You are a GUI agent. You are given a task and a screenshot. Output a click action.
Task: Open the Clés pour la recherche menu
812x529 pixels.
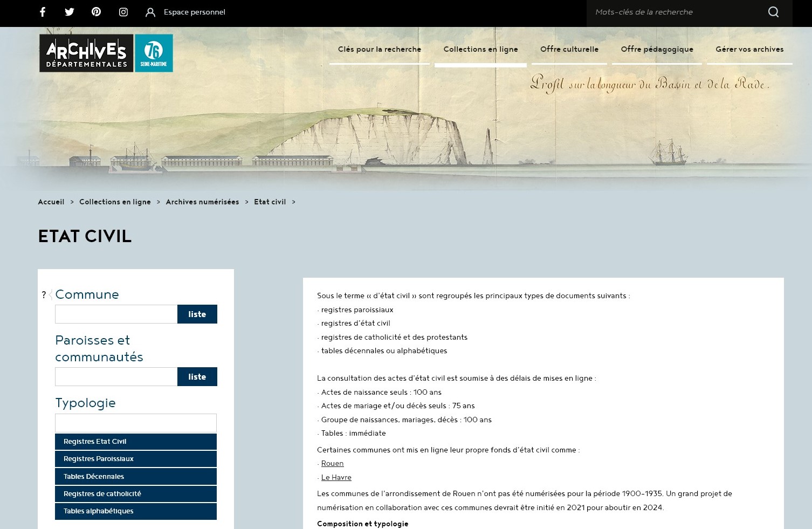[x=380, y=49]
